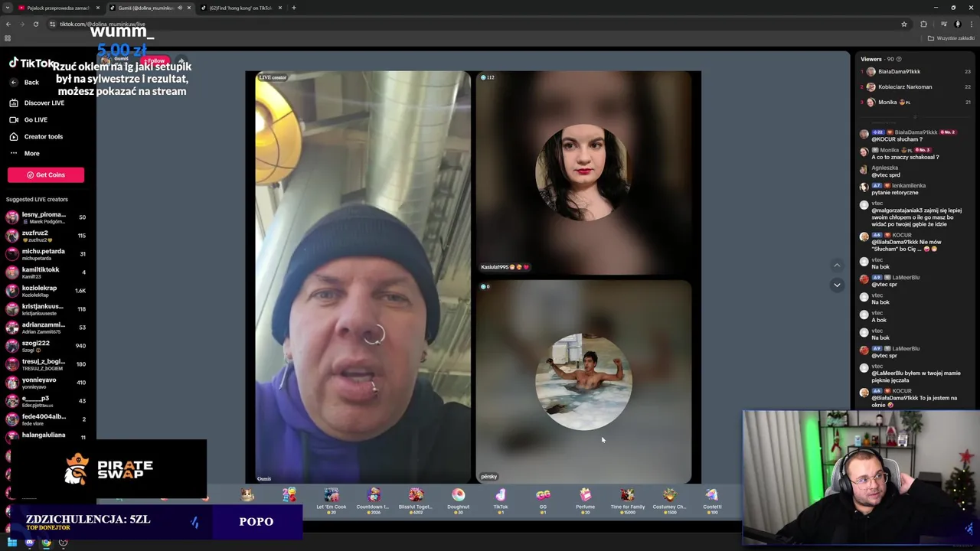Go Back using the sidebar arrow
The image size is (980, 551).
14,82
